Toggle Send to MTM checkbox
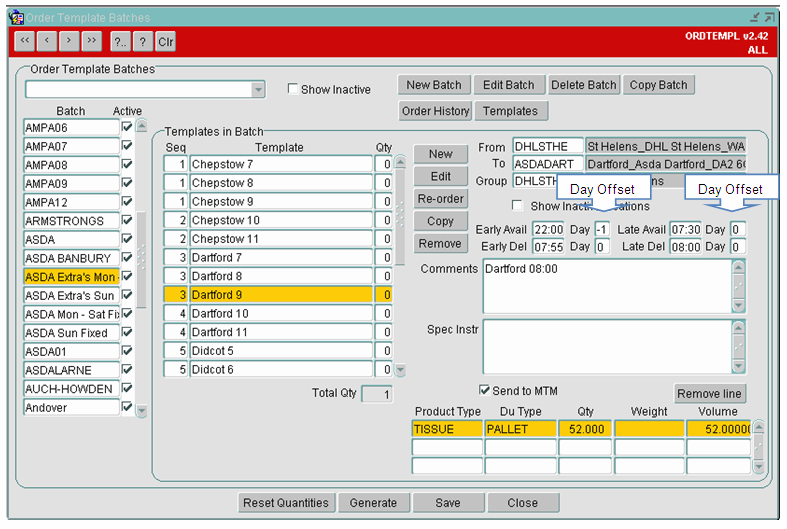 pos(484,390)
